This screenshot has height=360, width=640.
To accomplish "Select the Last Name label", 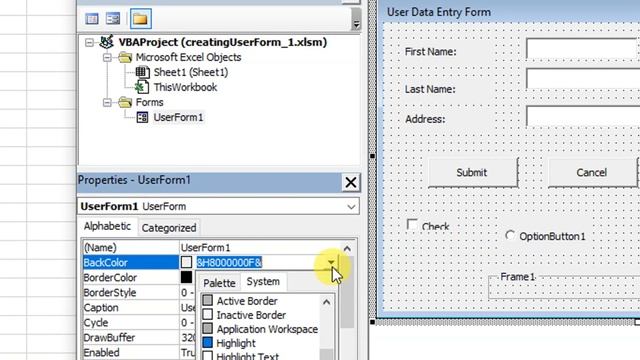I will pyautogui.click(x=430, y=89).
